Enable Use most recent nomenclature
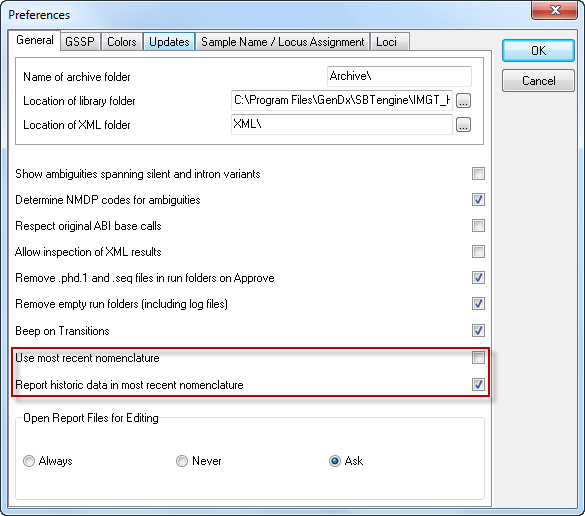The height and width of the screenshot is (516, 585). click(478, 357)
